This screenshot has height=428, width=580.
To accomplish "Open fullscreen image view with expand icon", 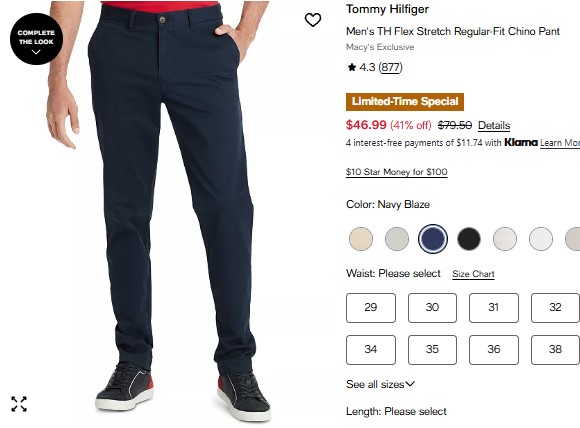I will (x=19, y=404).
